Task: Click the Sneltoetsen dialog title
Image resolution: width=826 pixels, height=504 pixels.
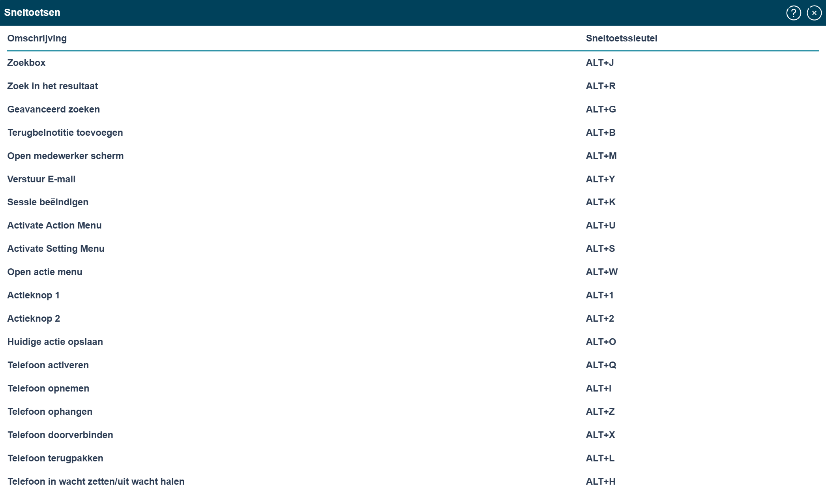Action: click(32, 13)
